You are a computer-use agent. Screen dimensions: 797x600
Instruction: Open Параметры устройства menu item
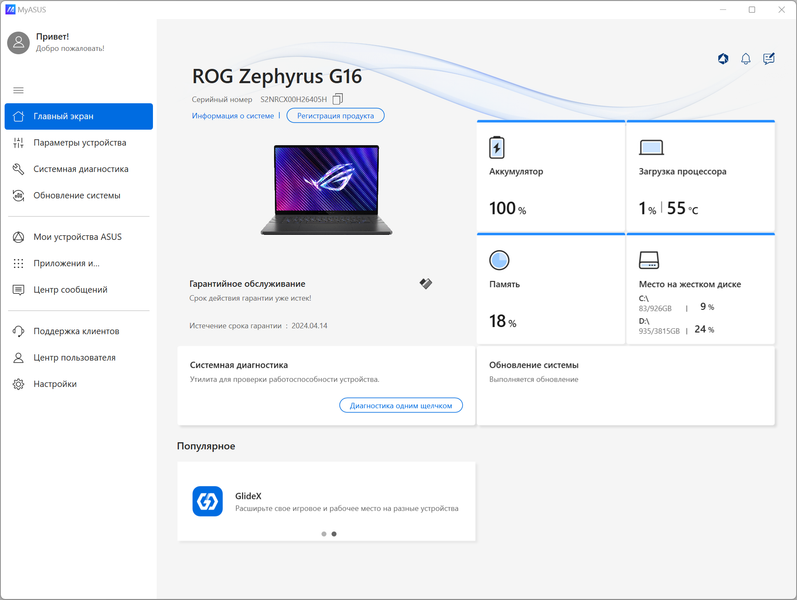[79, 143]
